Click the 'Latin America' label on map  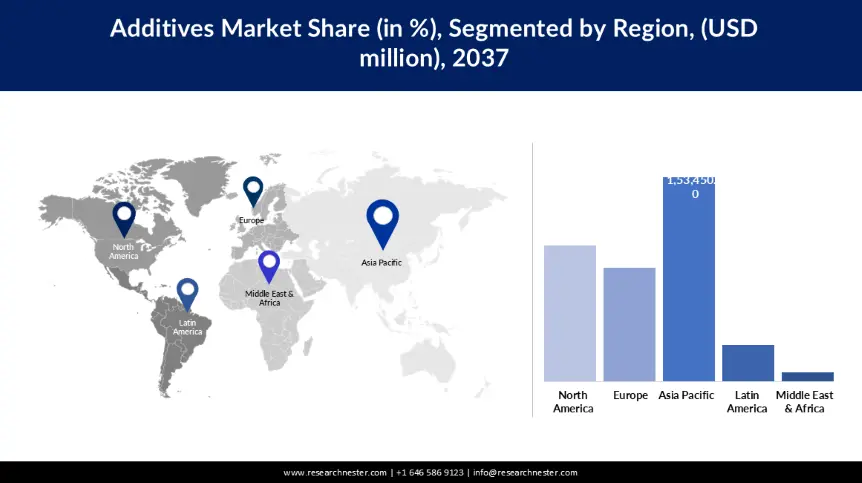(x=187, y=327)
